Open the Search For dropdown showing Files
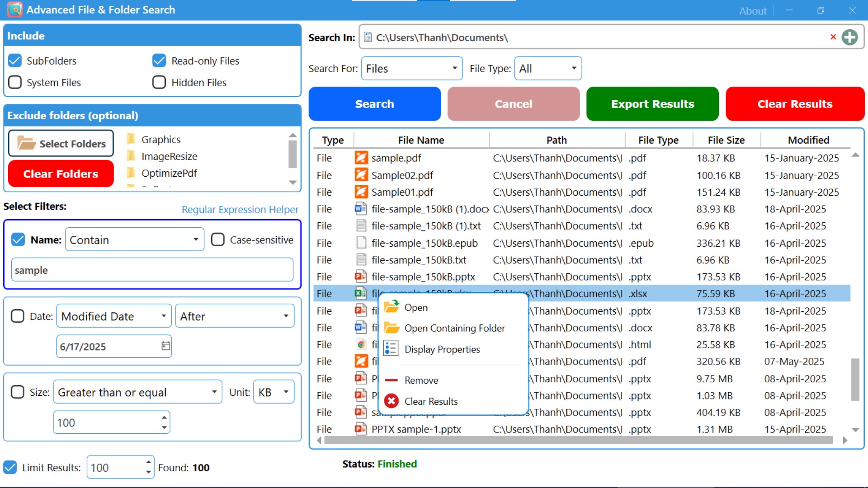The height and width of the screenshot is (488, 868). (412, 68)
